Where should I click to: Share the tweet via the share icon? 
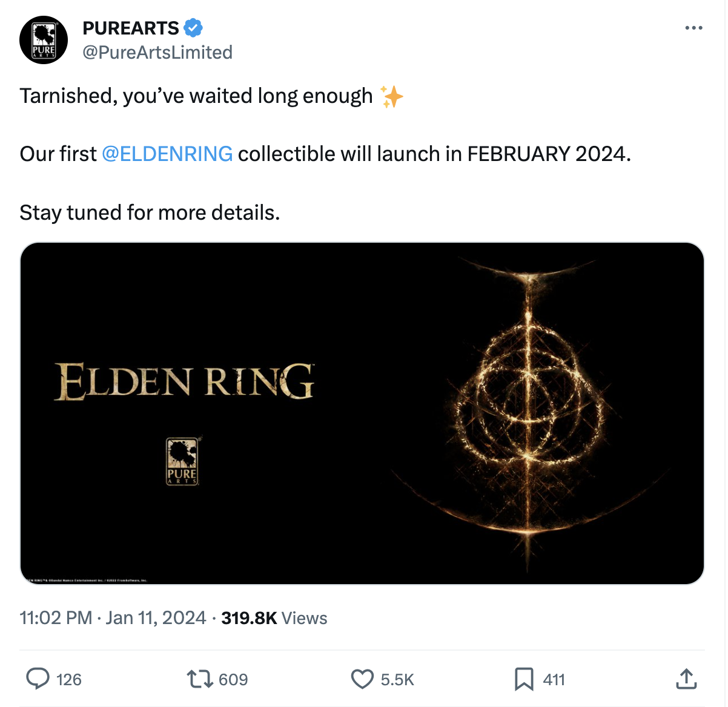pyautogui.click(x=686, y=679)
